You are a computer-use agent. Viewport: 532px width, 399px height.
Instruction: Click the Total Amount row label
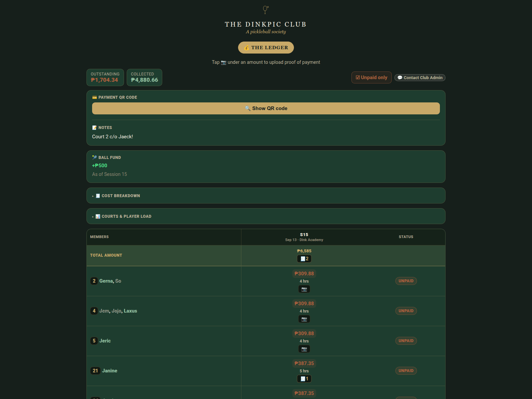point(106,255)
